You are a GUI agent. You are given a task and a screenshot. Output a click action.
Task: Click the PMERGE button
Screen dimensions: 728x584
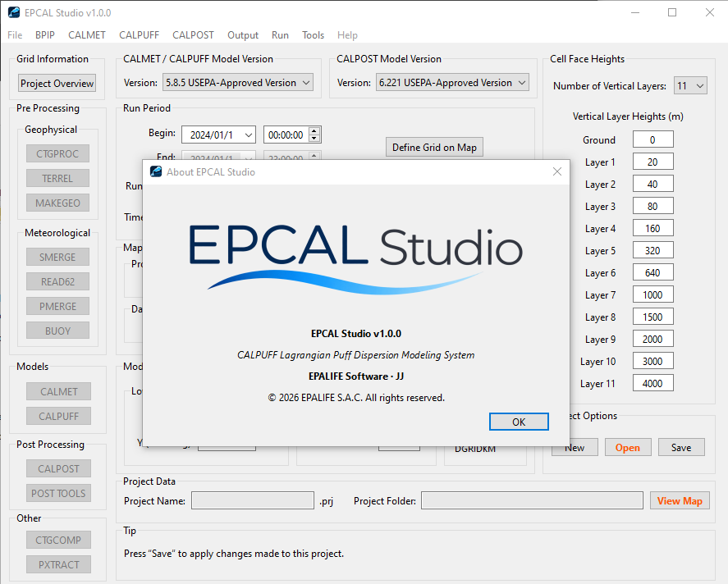click(x=57, y=306)
